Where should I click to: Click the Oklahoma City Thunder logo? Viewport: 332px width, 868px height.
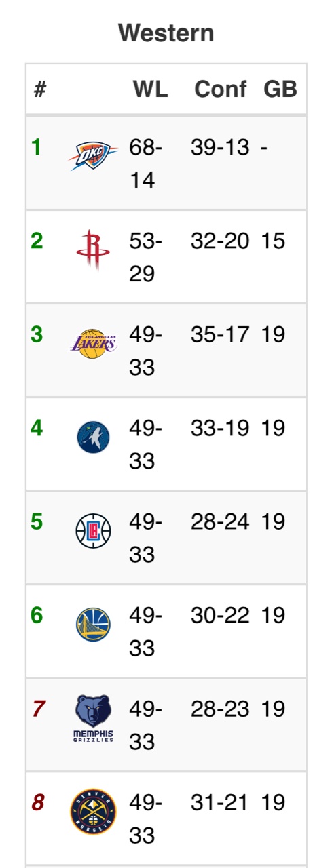click(93, 156)
